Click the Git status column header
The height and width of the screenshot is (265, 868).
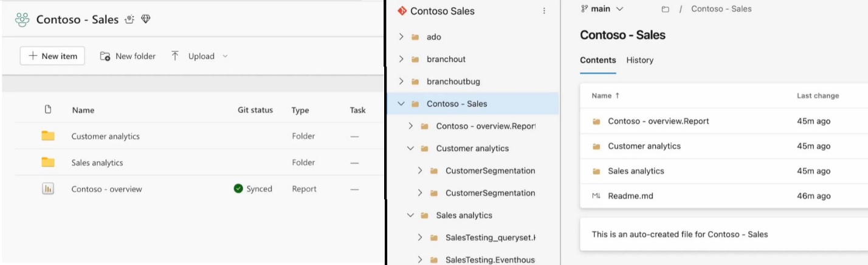[x=255, y=110]
